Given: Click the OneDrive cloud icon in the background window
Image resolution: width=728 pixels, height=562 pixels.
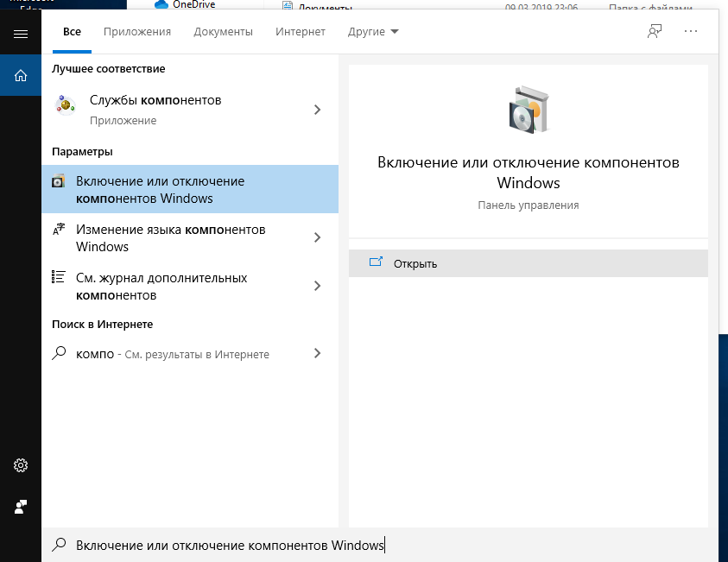Looking at the screenshot, I should pyautogui.click(x=161, y=4).
